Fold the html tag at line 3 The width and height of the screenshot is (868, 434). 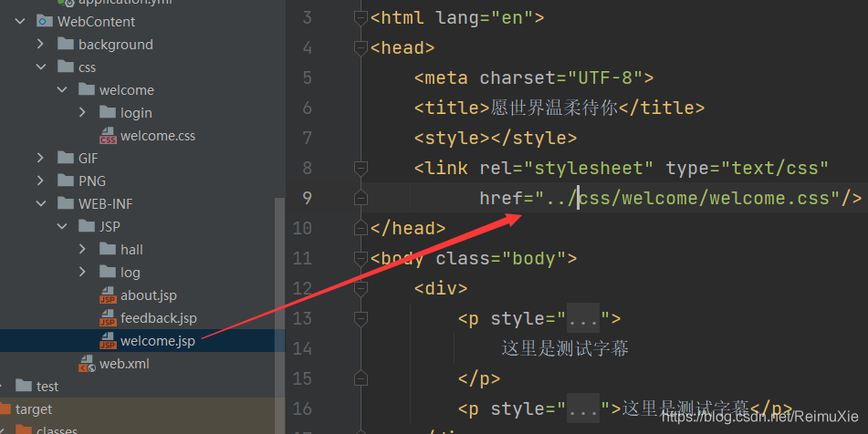[x=361, y=17]
